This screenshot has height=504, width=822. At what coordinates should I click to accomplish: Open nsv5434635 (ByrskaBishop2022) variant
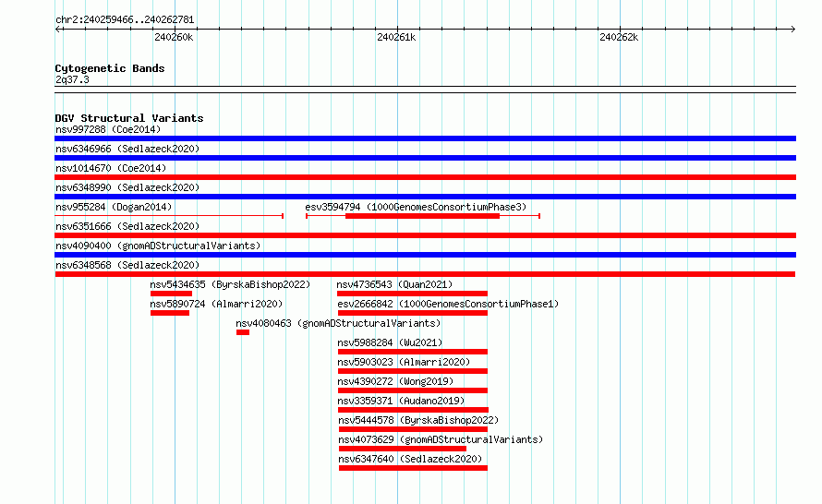230,284
